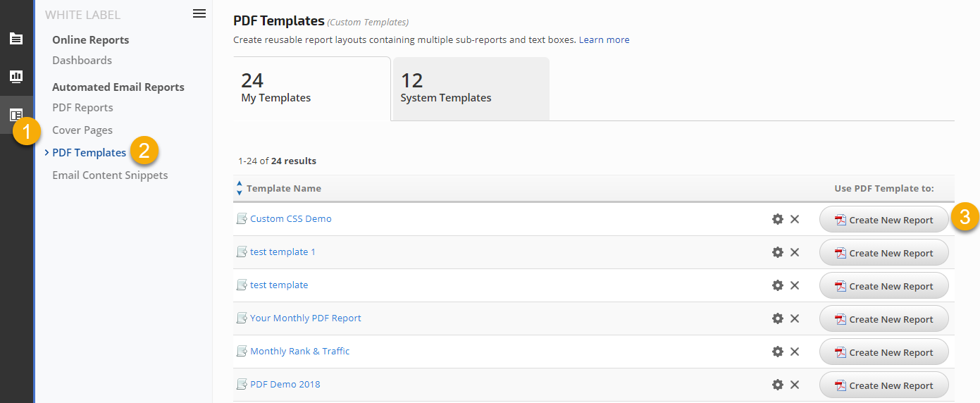Open settings gear for Your Monthly PDF Report
The image size is (980, 403).
point(778,318)
